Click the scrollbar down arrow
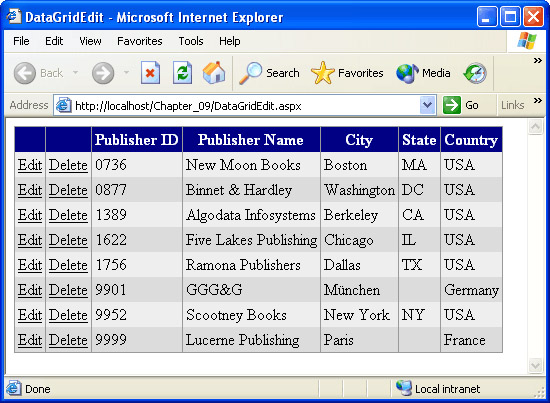Viewport: 550px width, 403px height. click(535, 366)
